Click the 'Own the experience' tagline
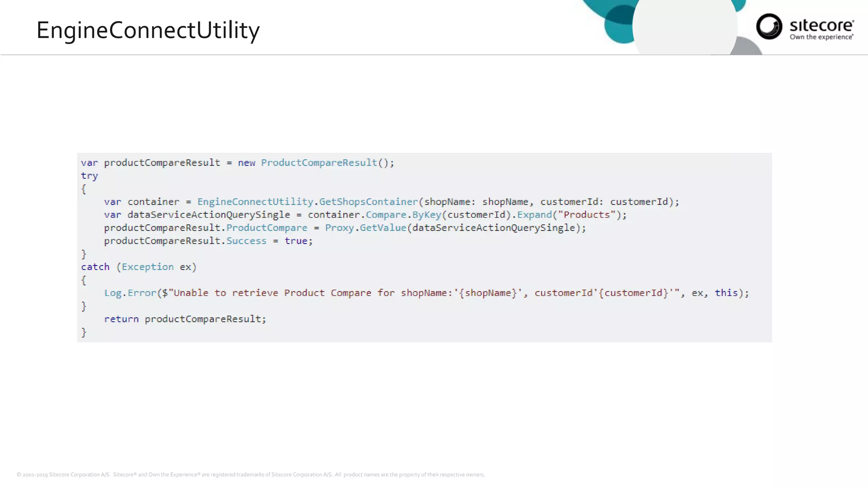 click(x=821, y=37)
